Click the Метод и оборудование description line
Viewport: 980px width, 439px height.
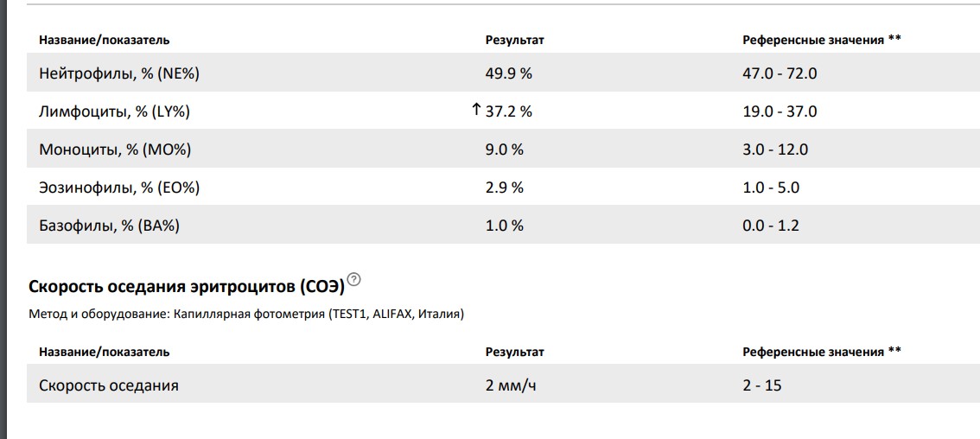[x=246, y=315]
